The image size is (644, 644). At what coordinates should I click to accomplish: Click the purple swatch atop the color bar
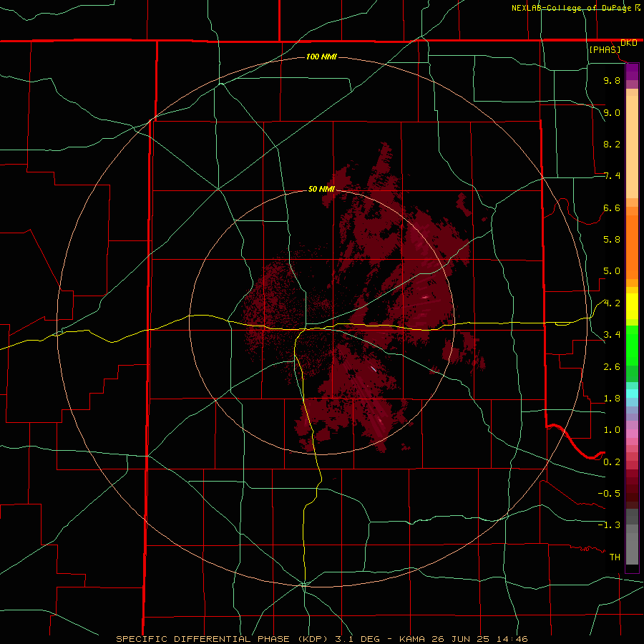tap(632, 72)
